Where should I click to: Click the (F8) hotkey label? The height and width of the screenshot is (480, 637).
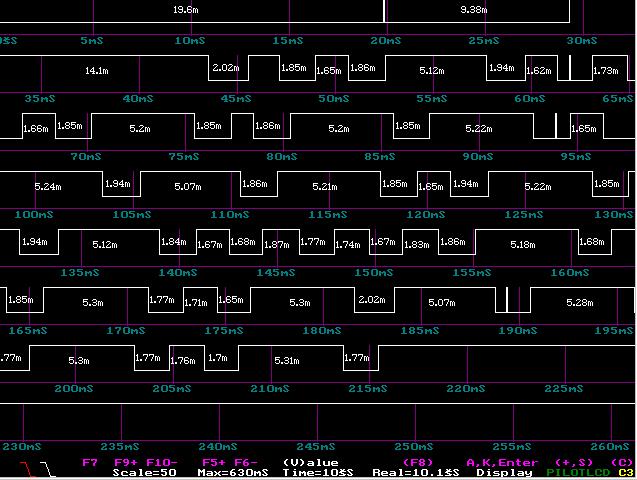[x=418, y=463]
